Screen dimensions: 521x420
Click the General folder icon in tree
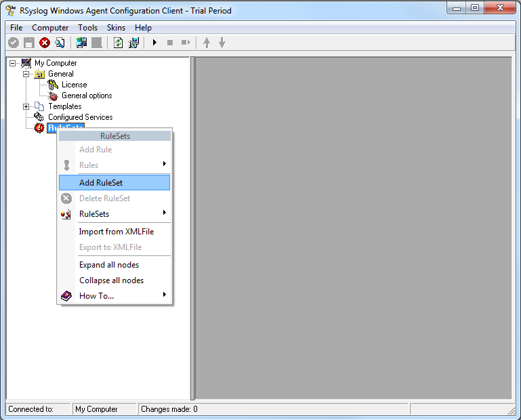point(39,74)
